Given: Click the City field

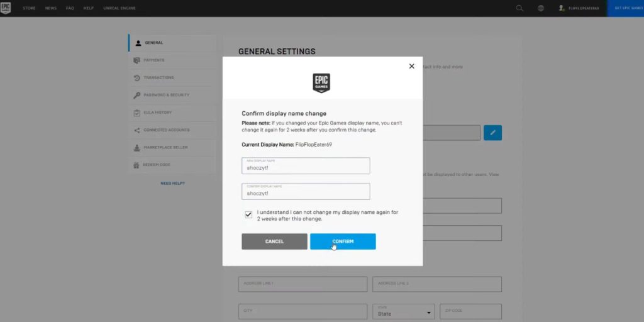Looking at the screenshot, I should 303,312.
